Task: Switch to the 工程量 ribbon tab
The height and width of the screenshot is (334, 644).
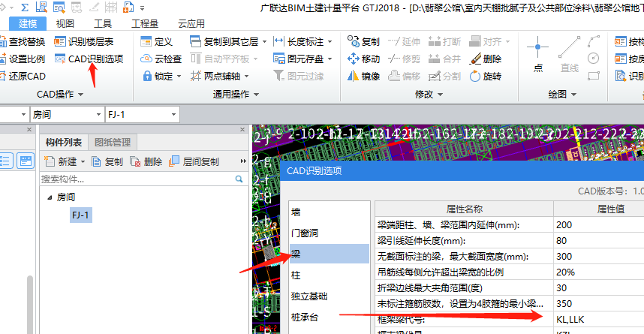Action: click(x=145, y=23)
